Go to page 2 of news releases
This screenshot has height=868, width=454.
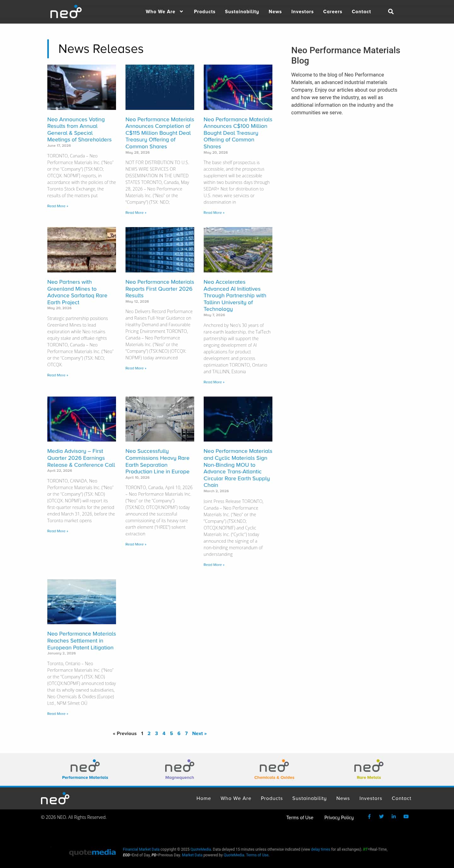(149, 734)
